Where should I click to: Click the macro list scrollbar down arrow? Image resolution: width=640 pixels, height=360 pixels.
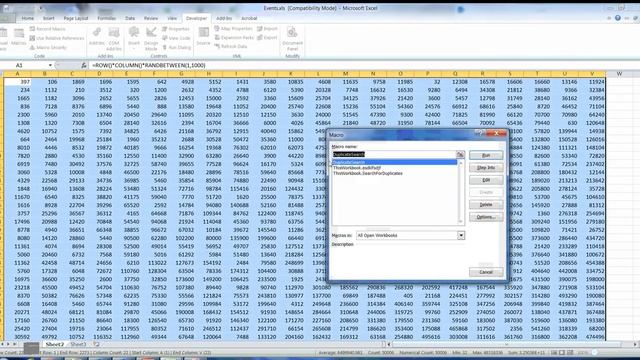click(461, 222)
